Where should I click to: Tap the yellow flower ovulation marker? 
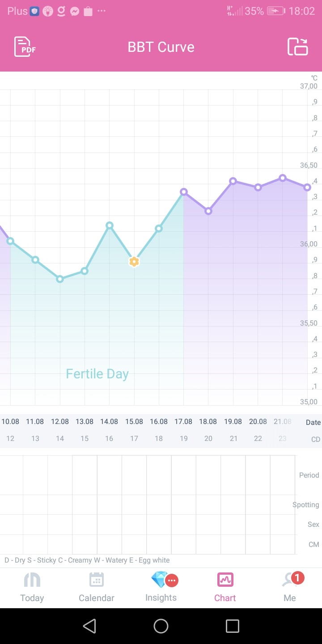[134, 262]
